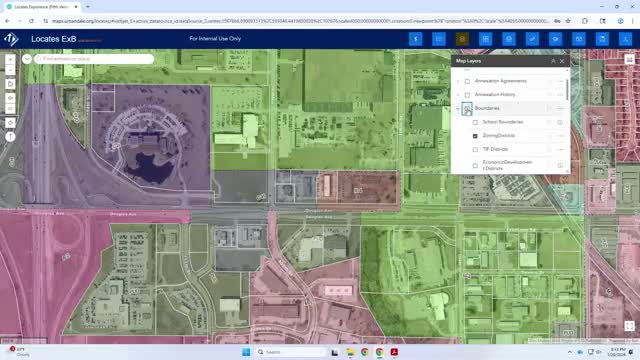
Task: Open the eighth blue header widget
Action: [579, 39]
